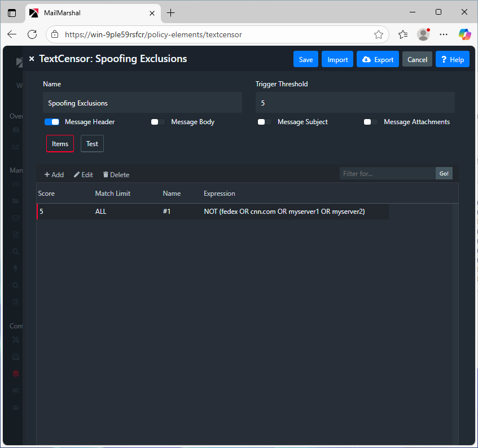Click the Export button with cloud icon
This screenshot has height=448, width=478.
coord(378,59)
